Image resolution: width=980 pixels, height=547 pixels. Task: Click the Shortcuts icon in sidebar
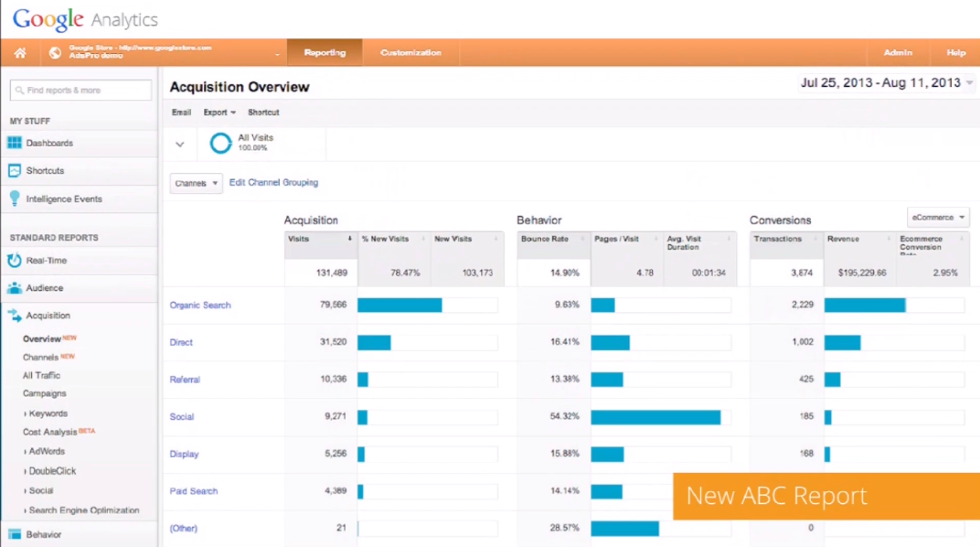click(14, 171)
